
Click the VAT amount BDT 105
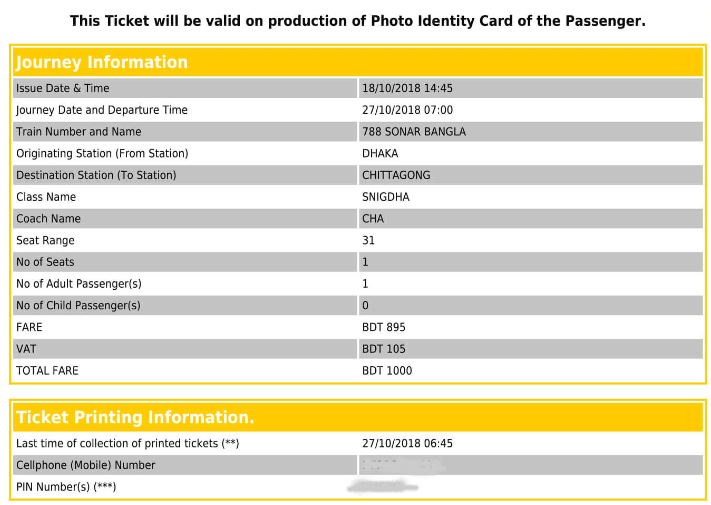click(x=384, y=349)
